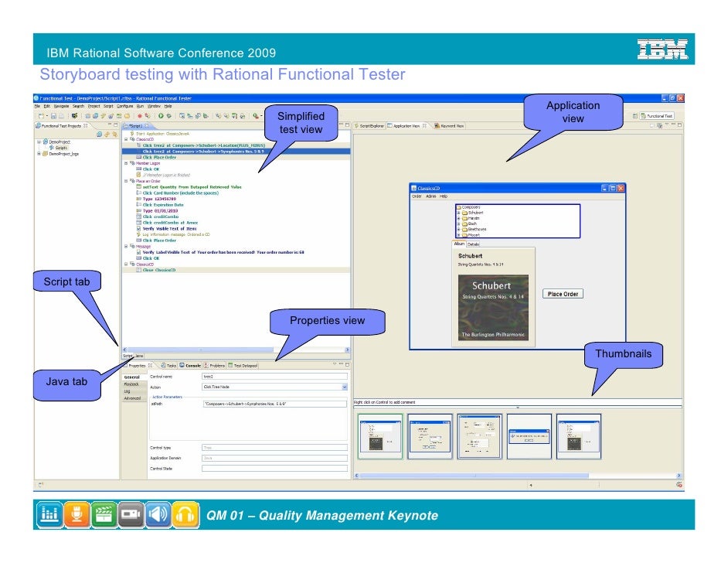Click the blue speaker icon in footer

158,515
